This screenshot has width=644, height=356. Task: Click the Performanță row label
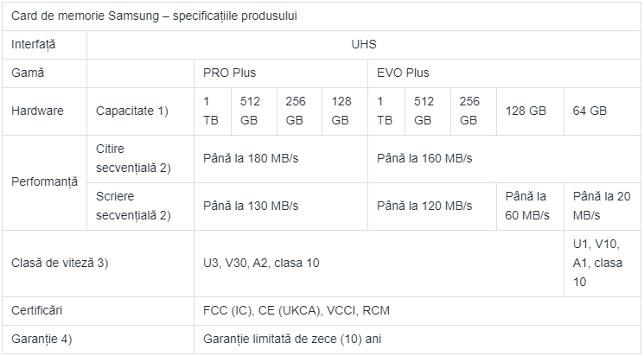click(x=44, y=182)
